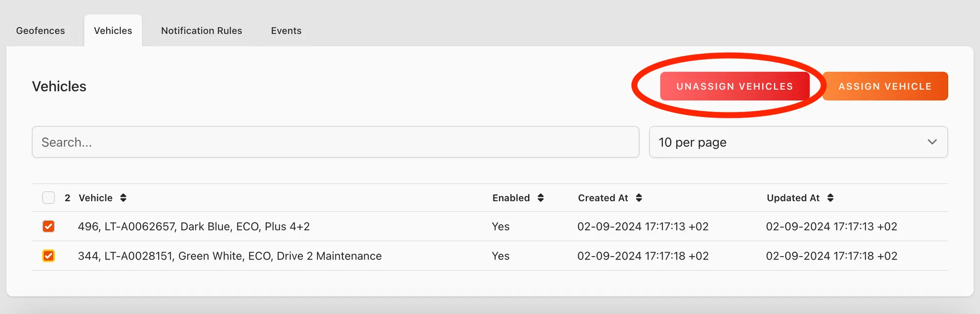The height and width of the screenshot is (314, 980).
Task: Go to the Events tab
Action: (x=286, y=30)
